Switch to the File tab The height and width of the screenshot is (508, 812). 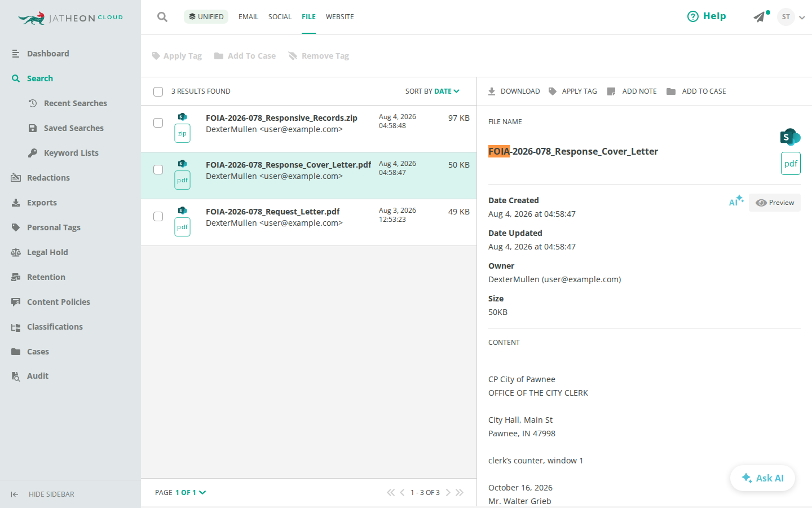308,17
